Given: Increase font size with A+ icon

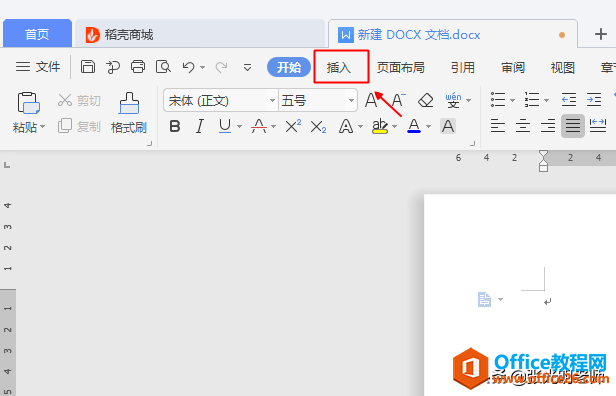Looking at the screenshot, I should point(371,100).
